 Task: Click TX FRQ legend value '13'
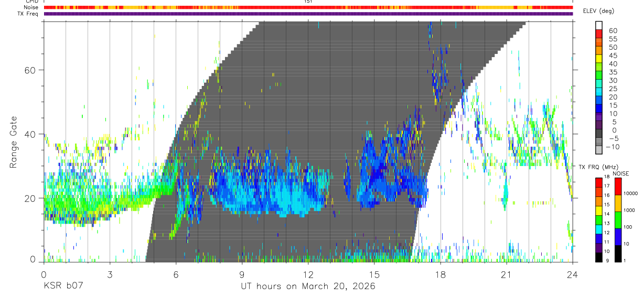[607, 223]
